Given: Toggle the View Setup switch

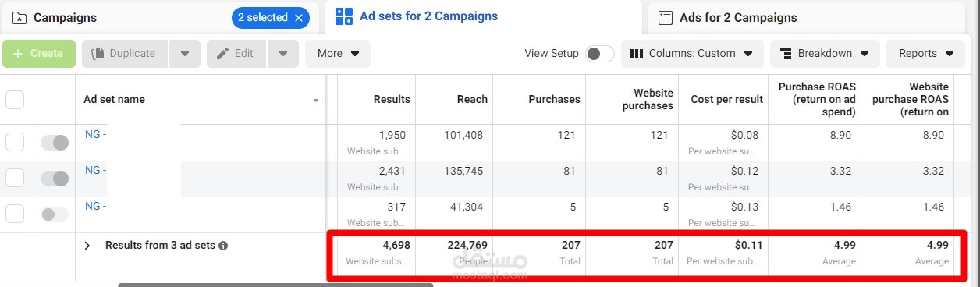Looking at the screenshot, I should tap(600, 54).
